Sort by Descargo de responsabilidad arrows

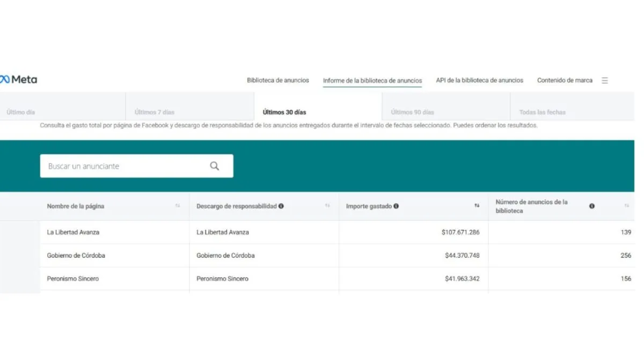point(327,206)
